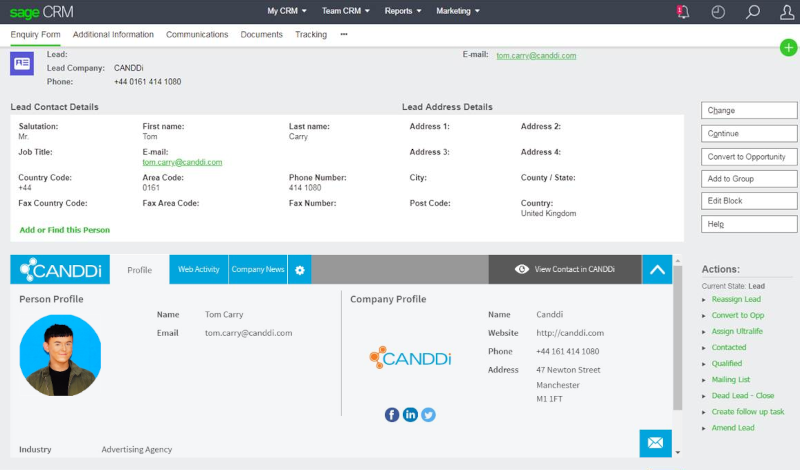Click the http://canddi.com website text

570,333
